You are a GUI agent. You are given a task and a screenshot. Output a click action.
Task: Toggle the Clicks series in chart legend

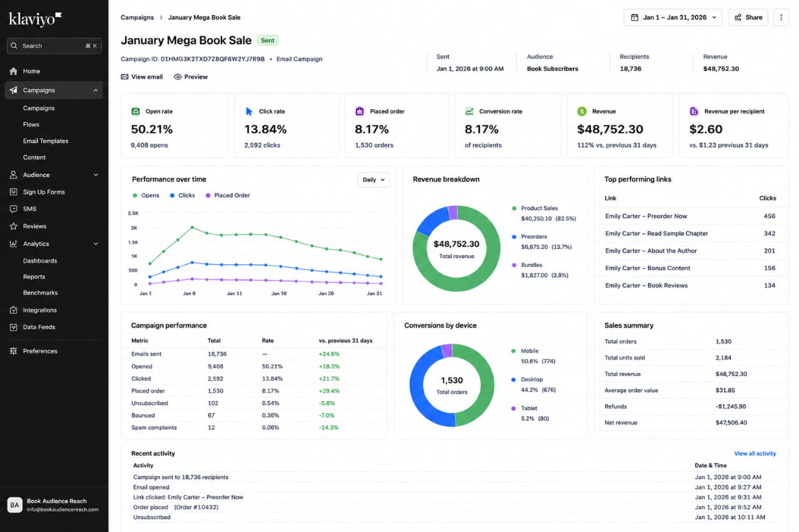pos(182,195)
